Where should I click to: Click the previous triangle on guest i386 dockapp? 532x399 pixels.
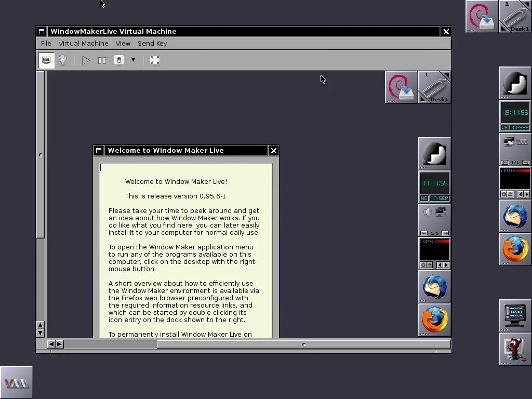point(440,264)
